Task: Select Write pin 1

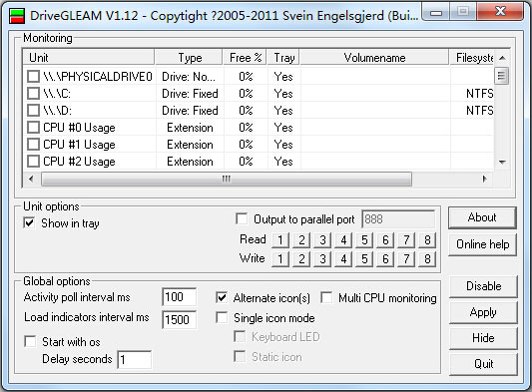Action: coord(280,259)
